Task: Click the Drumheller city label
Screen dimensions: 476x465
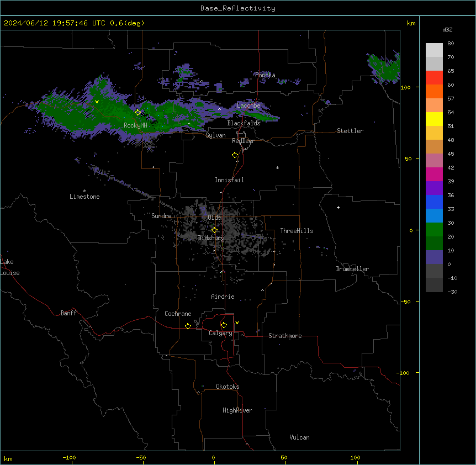Action: coord(352,269)
